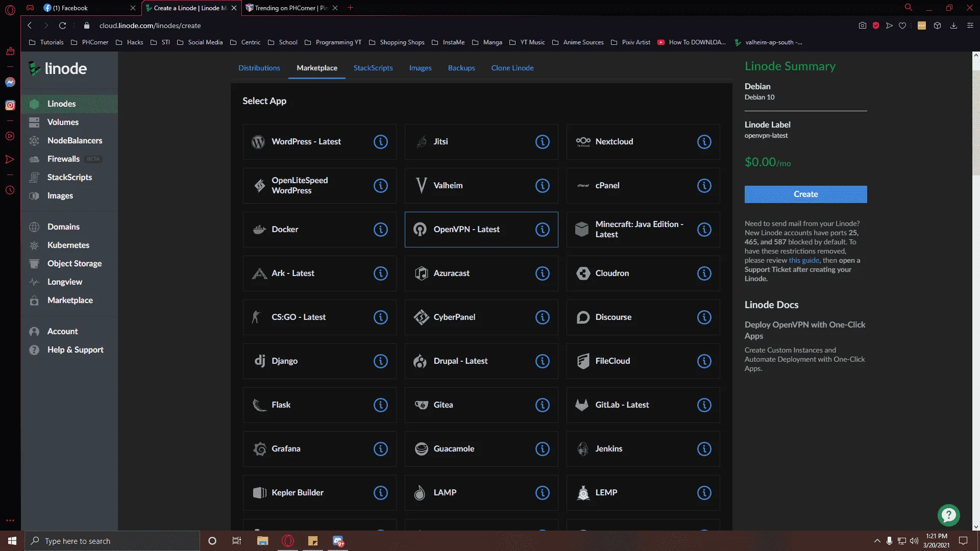
Task: View Minecraft: Java Edition info icon
Action: click(x=704, y=230)
